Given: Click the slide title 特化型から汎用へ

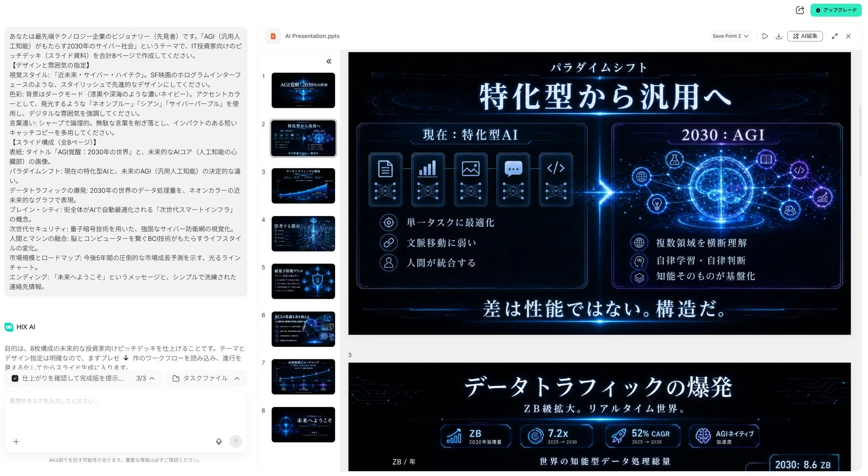Looking at the screenshot, I should coord(604,96).
